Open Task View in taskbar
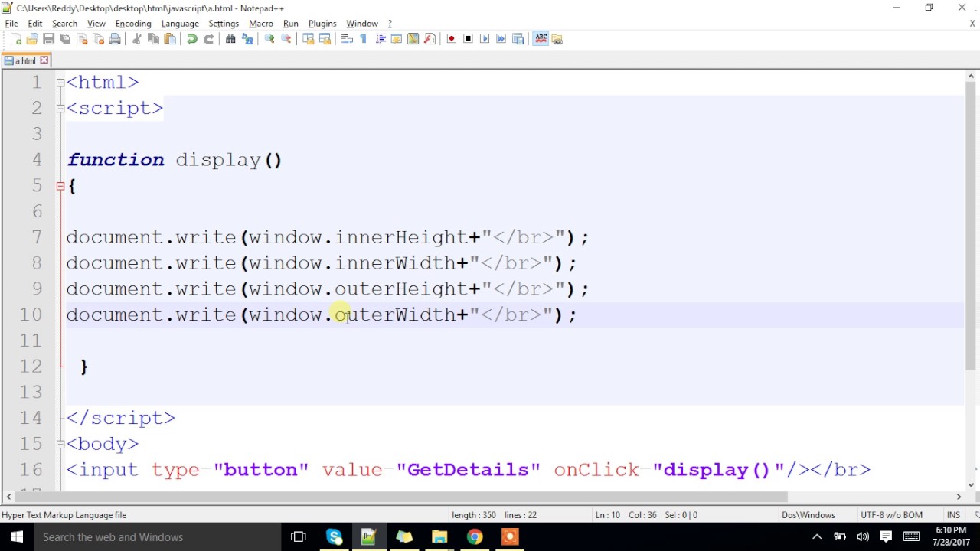 tap(299, 537)
